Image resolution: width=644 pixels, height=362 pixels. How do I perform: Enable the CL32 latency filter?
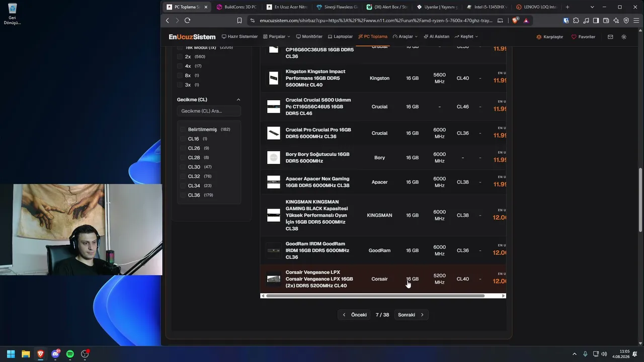click(x=183, y=176)
